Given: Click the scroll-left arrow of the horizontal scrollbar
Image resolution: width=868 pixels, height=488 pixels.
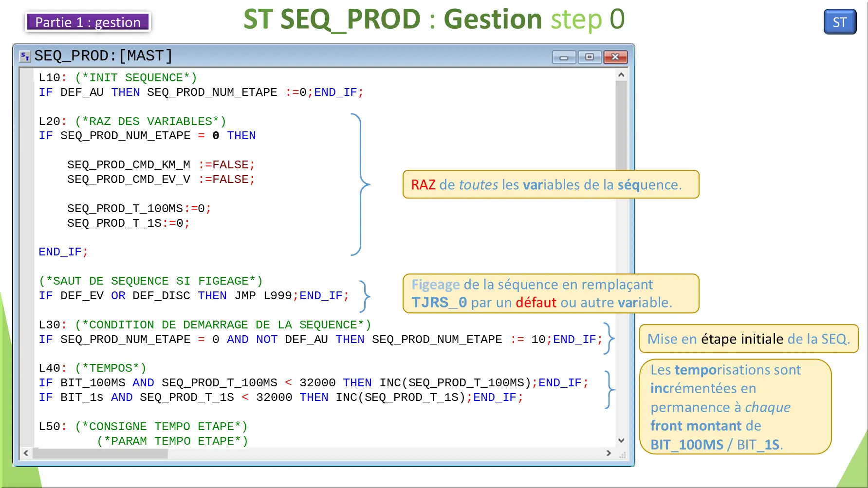Looking at the screenshot, I should [26, 453].
